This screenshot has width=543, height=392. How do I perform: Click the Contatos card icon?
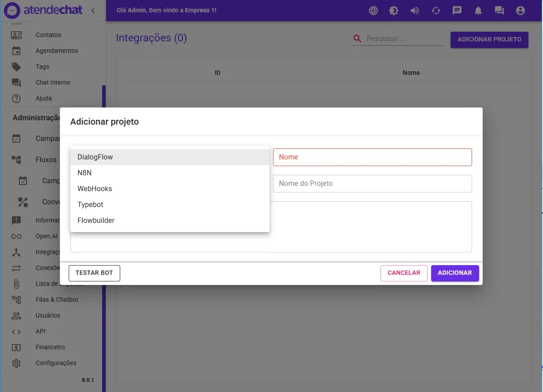[x=16, y=35]
